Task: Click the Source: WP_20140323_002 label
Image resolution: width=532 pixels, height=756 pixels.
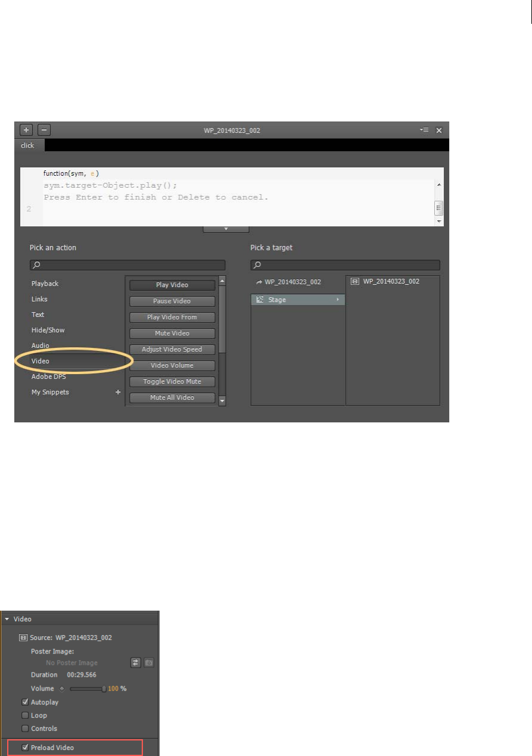Action: click(71, 637)
